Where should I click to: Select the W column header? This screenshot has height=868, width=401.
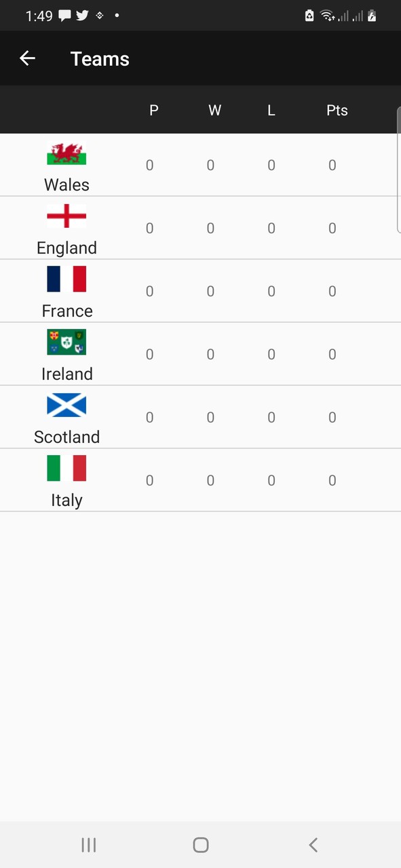(x=214, y=110)
